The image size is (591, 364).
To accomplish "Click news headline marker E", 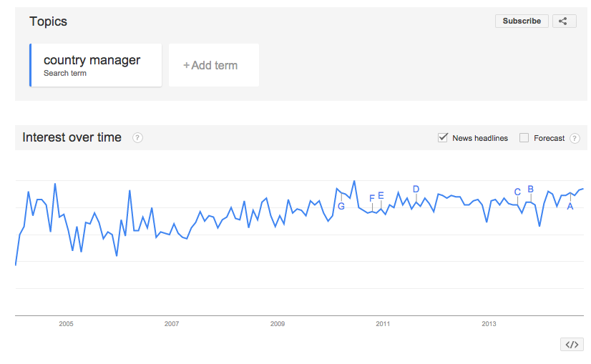I will 381,195.
